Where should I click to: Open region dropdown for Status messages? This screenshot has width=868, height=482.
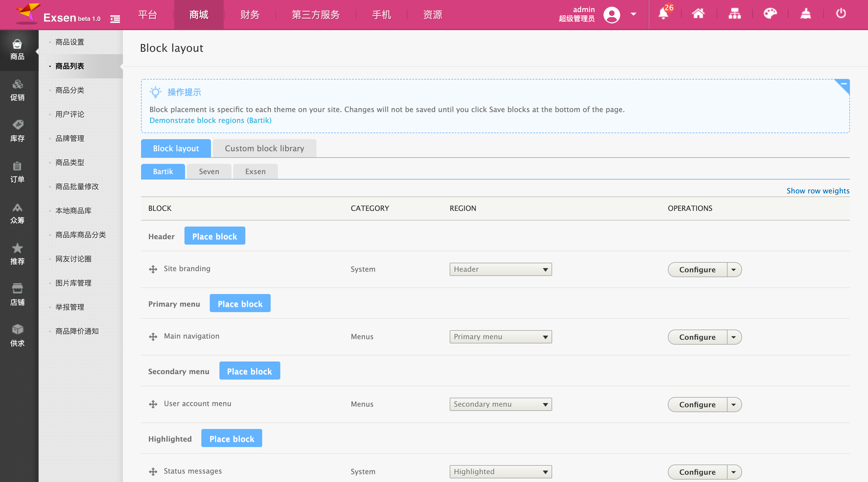[501, 471]
